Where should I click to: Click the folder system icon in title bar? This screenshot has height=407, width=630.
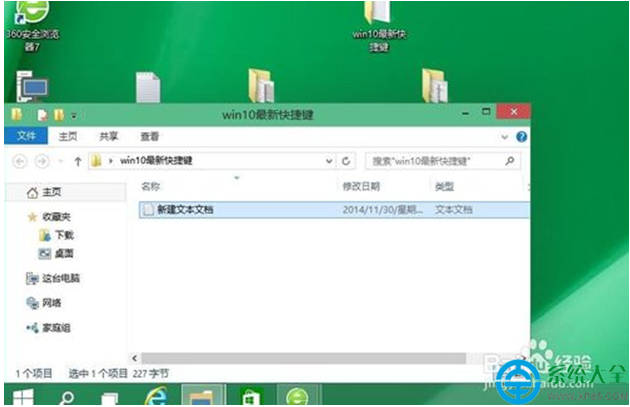[x=16, y=115]
